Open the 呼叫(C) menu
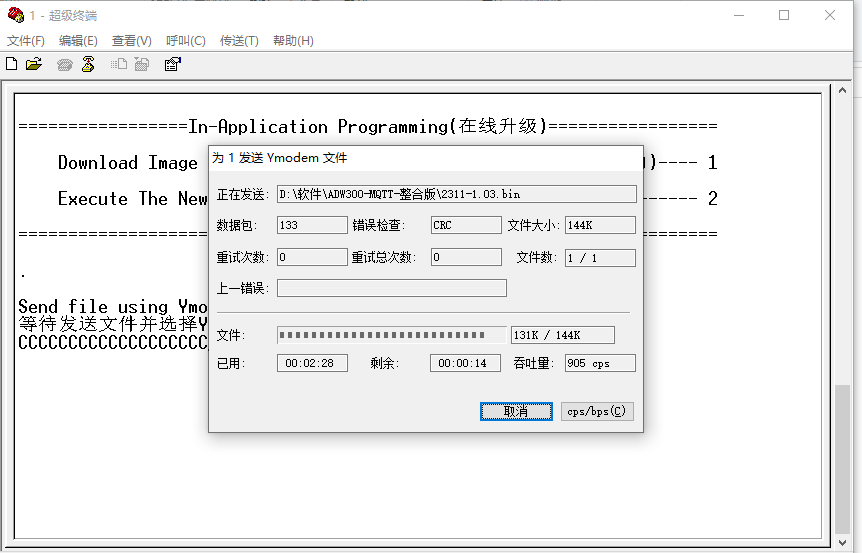The height and width of the screenshot is (553, 862). (x=185, y=41)
